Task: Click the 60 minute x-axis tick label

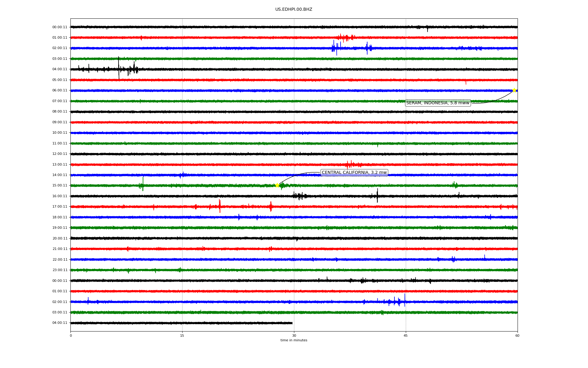Action: [x=517, y=335]
